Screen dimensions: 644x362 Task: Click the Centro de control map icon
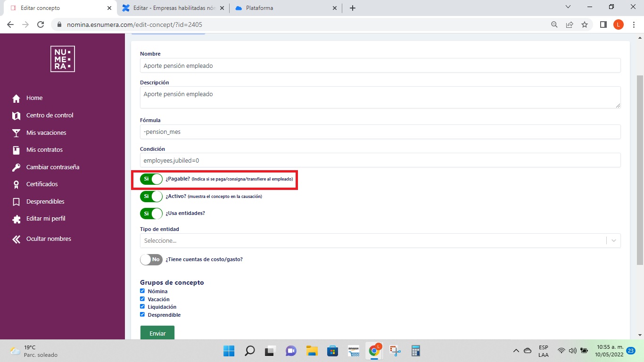[x=17, y=115]
